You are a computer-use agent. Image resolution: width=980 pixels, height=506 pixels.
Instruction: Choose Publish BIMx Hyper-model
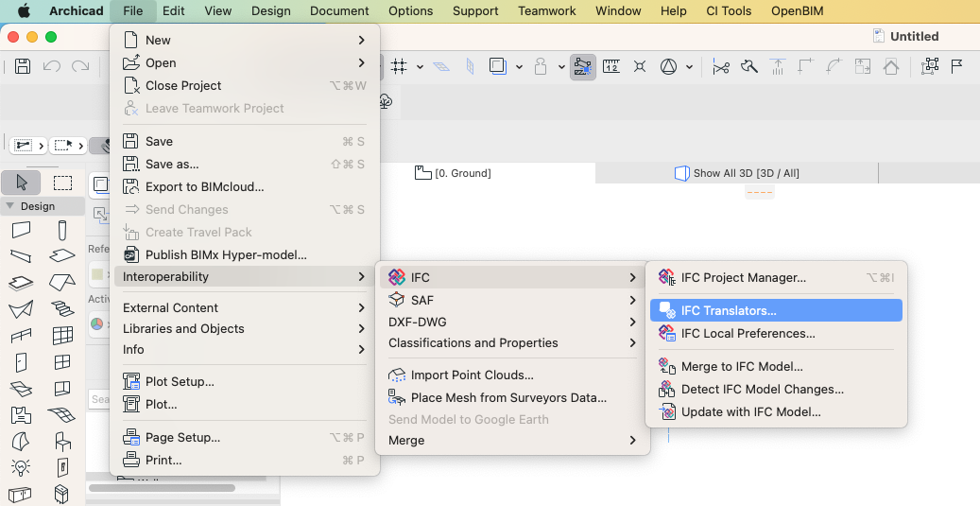point(245,254)
